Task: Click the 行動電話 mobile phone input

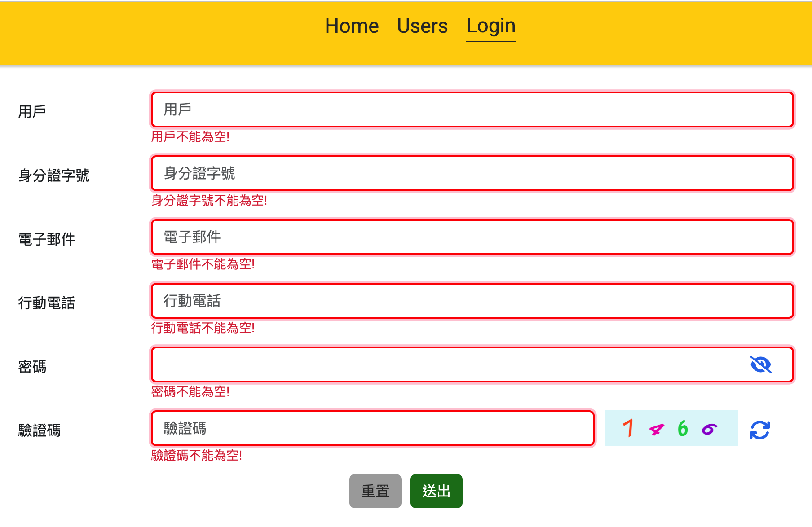Action: 472,301
